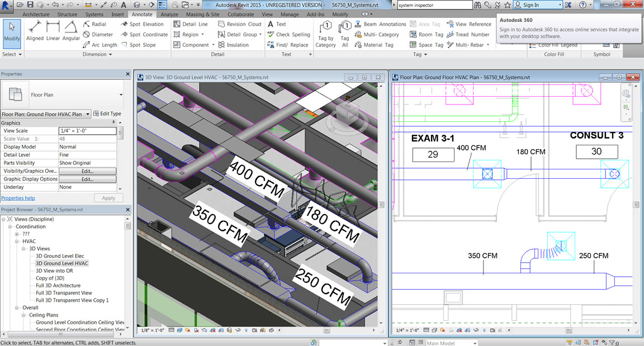Screen dimensions: 644x346
Task: Add Tread Number annotation
Action: [468, 35]
